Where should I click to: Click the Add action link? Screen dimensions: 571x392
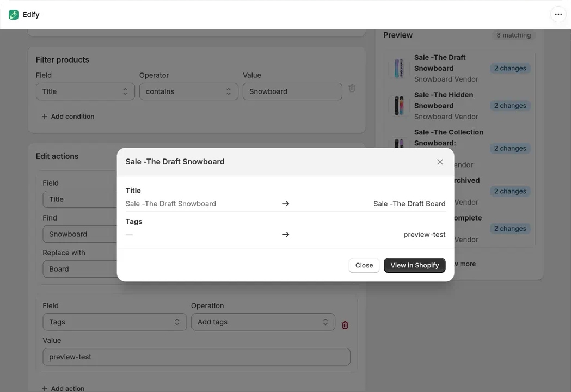63,388
